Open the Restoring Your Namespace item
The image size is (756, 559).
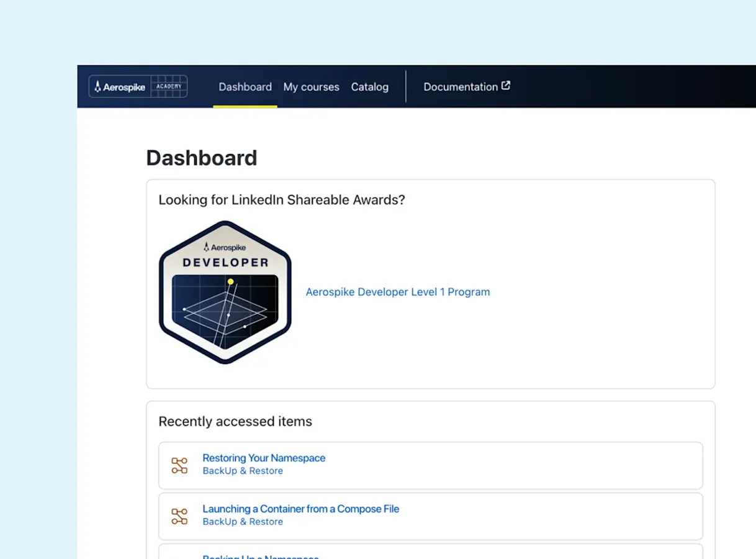pyautogui.click(x=264, y=458)
